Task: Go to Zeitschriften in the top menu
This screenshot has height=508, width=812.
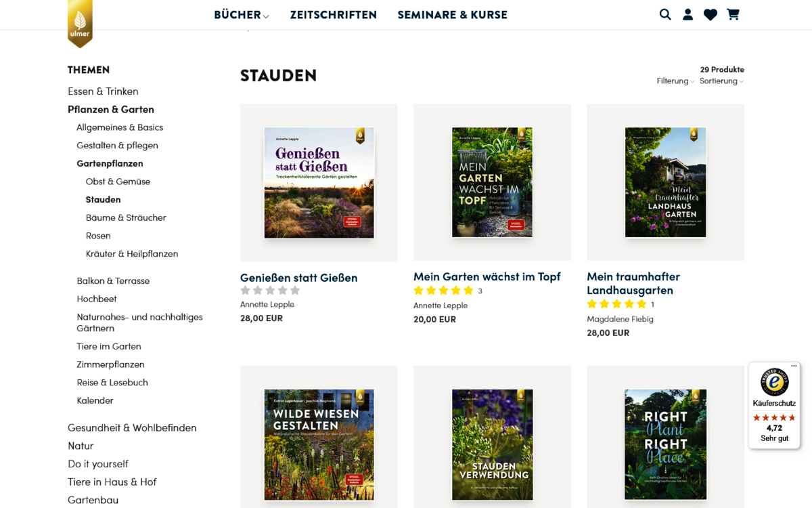Action: click(x=333, y=15)
